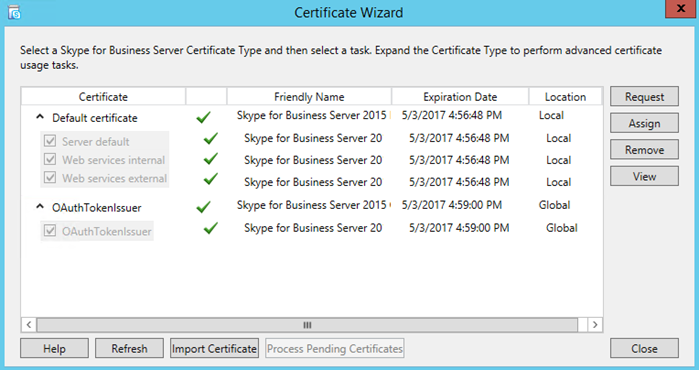This screenshot has height=370, width=699.
Task: Click green checkmark for Web services external
Action: [x=210, y=180]
